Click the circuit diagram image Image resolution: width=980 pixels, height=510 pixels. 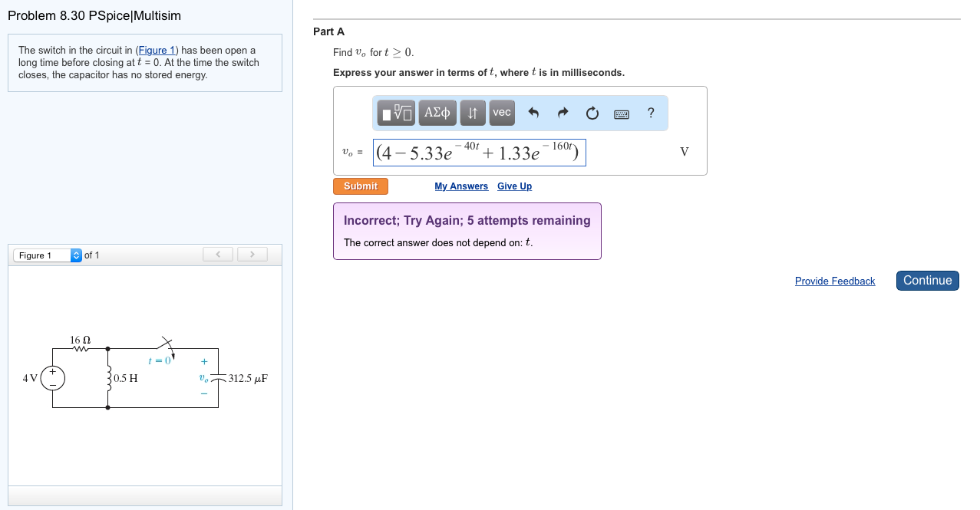click(144, 373)
